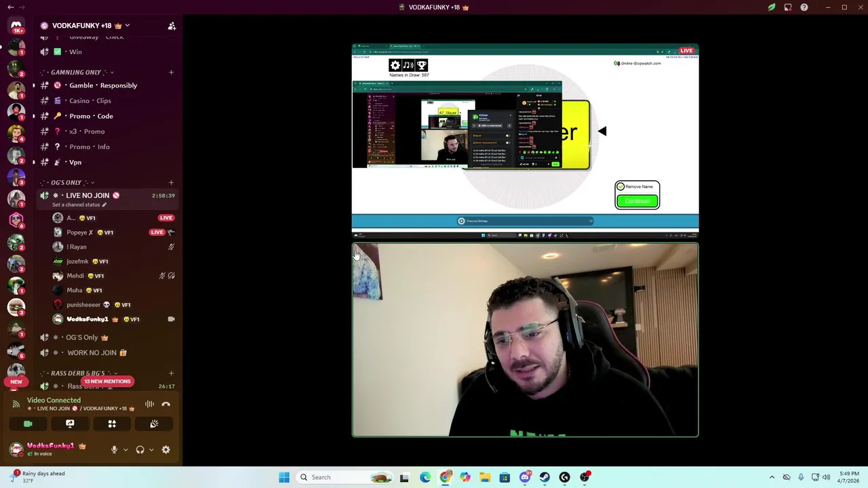Select user ! Rayan in voice list
868x488 pixels.
click(113, 247)
